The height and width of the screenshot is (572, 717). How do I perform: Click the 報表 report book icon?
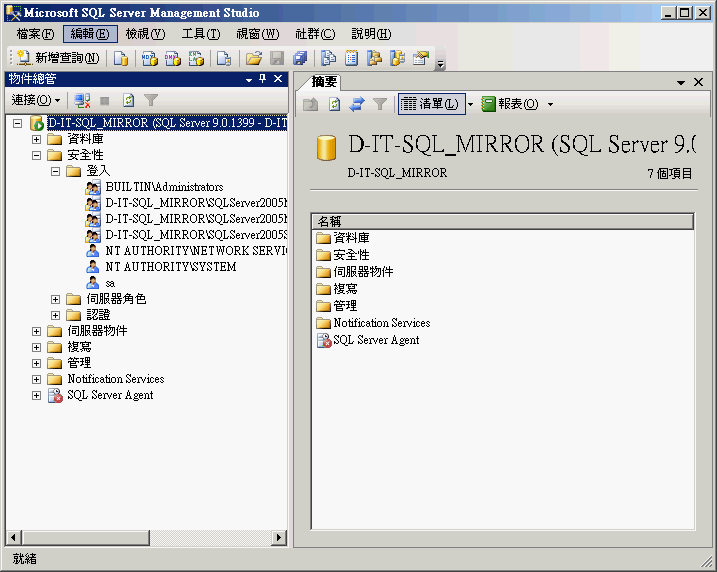click(488, 104)
